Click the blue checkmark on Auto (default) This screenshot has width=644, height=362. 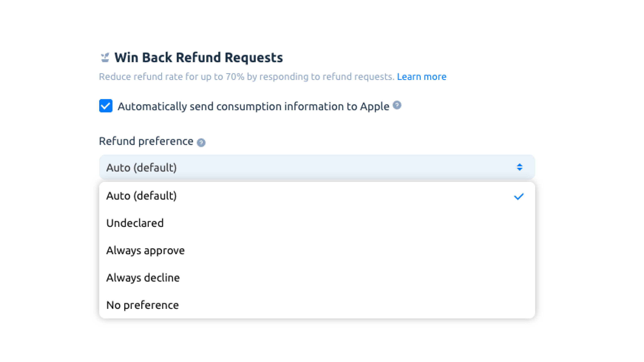518,197
